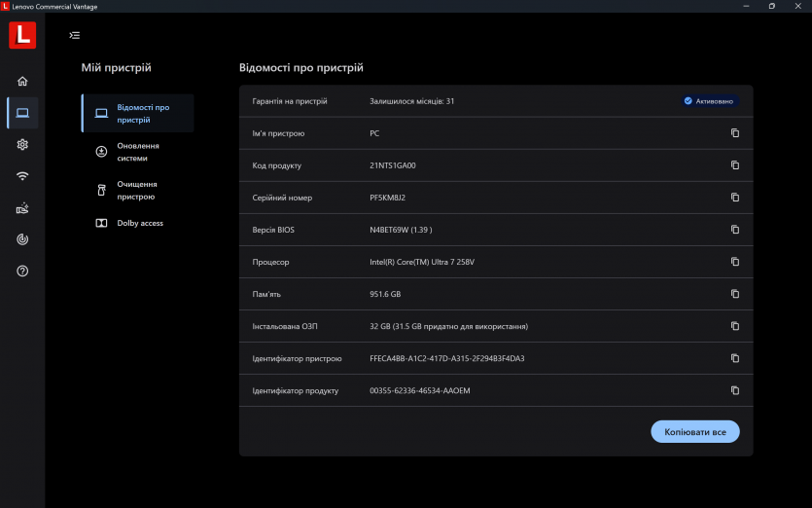Copy the BIOS version value
The height and width of the screenshot is (508, 812).
tap(735, 230)
